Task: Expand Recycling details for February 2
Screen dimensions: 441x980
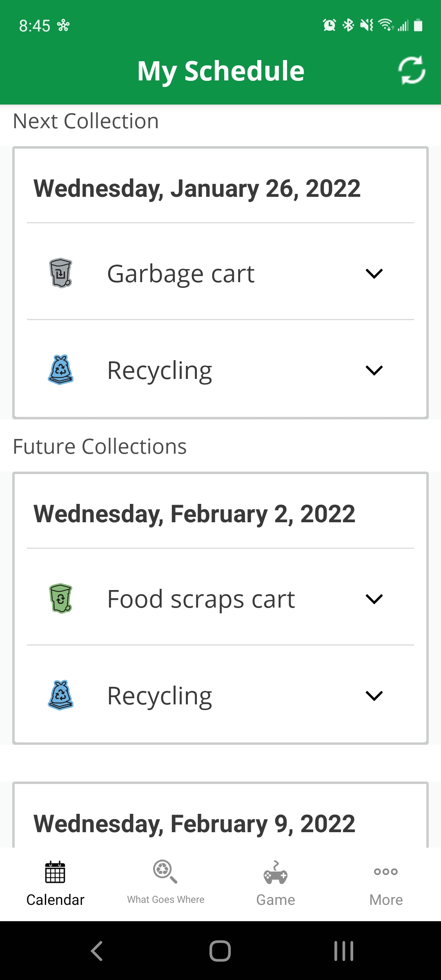Action: coord(374,696)
